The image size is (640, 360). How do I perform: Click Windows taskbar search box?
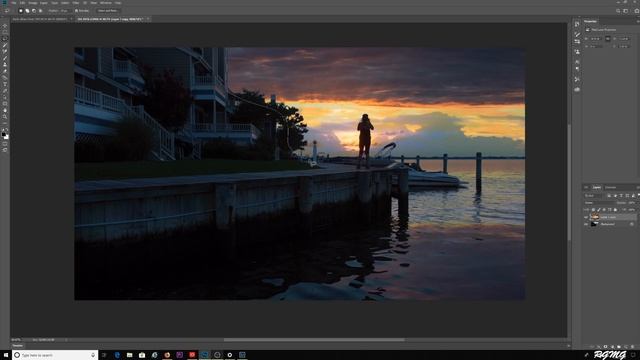click(x=55, y=355)
